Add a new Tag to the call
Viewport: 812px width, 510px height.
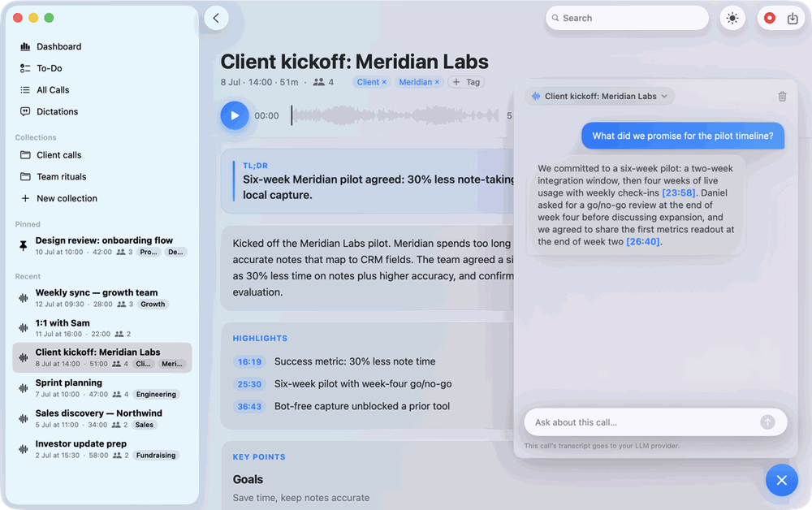click(x=466, y=82)
